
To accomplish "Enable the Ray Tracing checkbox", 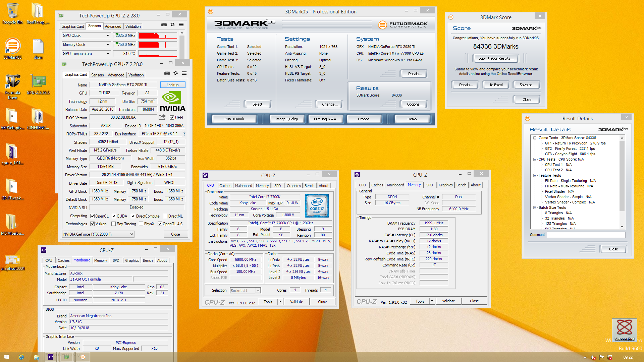I will click(x=113, y=224).
